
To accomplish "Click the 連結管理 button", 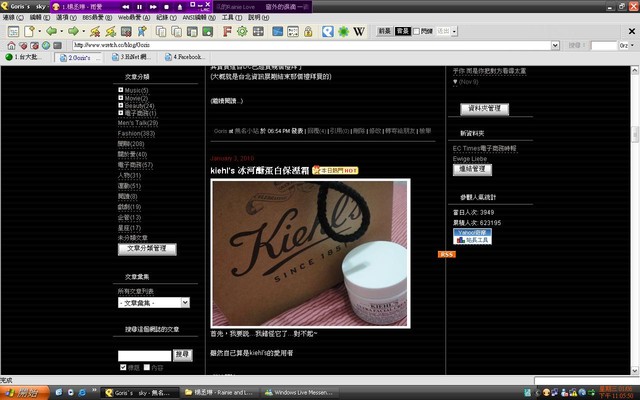I will tap(472, 169).
